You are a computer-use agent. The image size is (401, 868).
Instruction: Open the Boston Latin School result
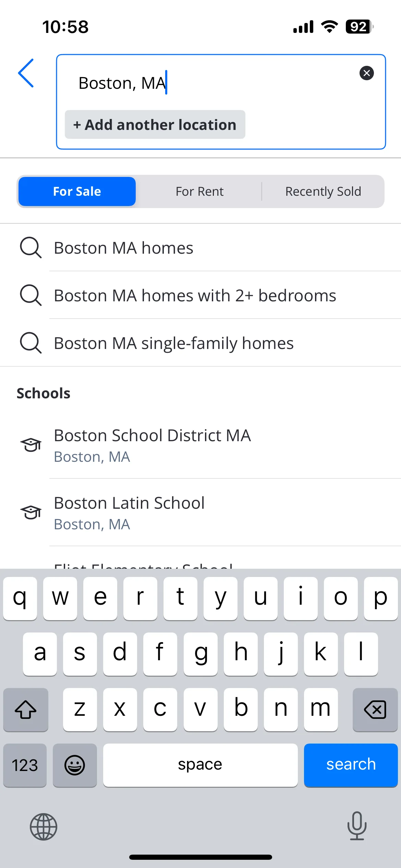200,513
